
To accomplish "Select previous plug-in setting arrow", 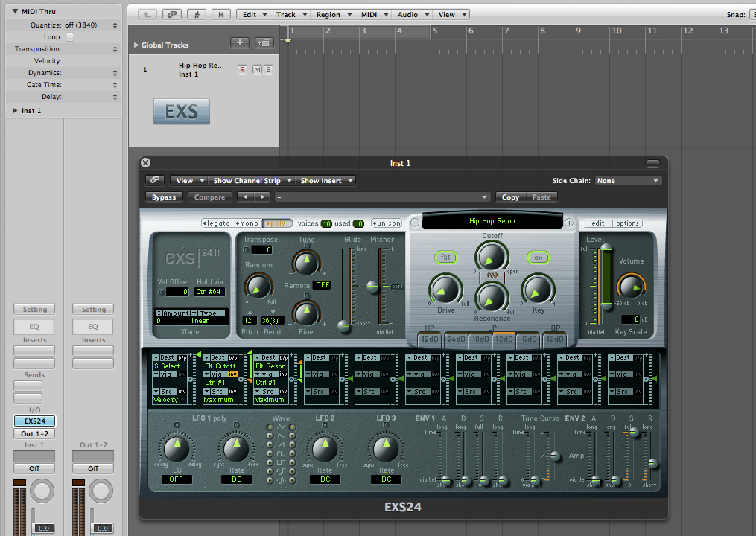I will coord(245,197).
